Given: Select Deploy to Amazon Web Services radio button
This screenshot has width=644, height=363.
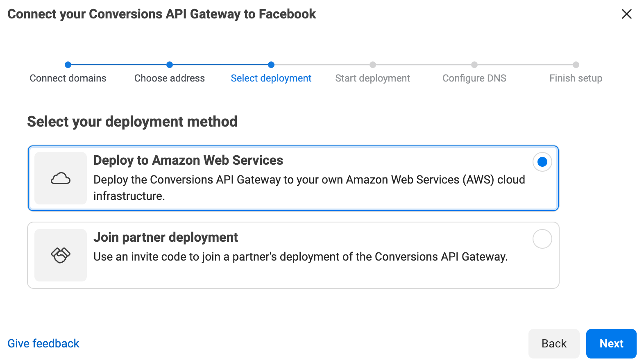Looking at the screenshot, I should point(542,162).
